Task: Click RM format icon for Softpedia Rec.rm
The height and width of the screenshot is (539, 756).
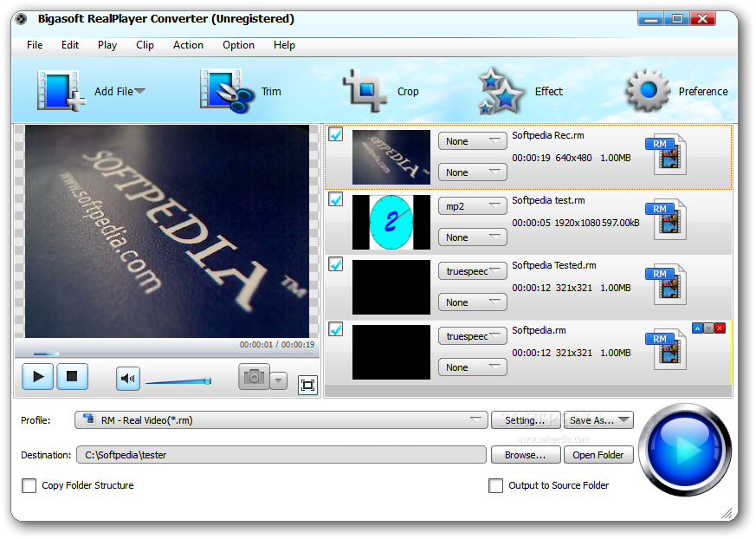Action: (x=666, y=154)
